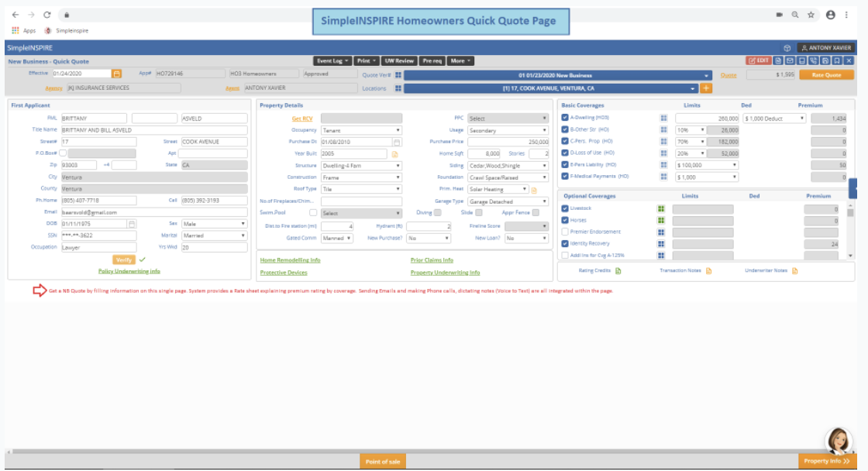Open the Policy Underwriting Info link

[129, 271]
